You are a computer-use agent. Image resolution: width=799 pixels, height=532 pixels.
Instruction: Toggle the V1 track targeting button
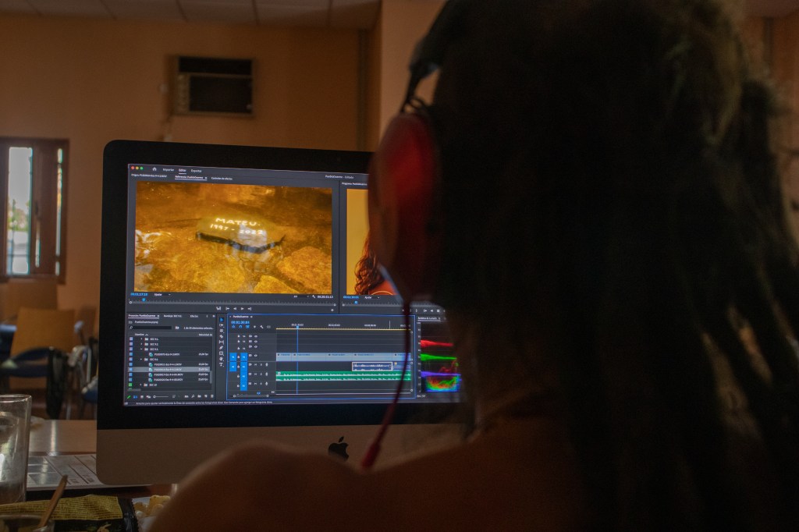click(243, 356)
